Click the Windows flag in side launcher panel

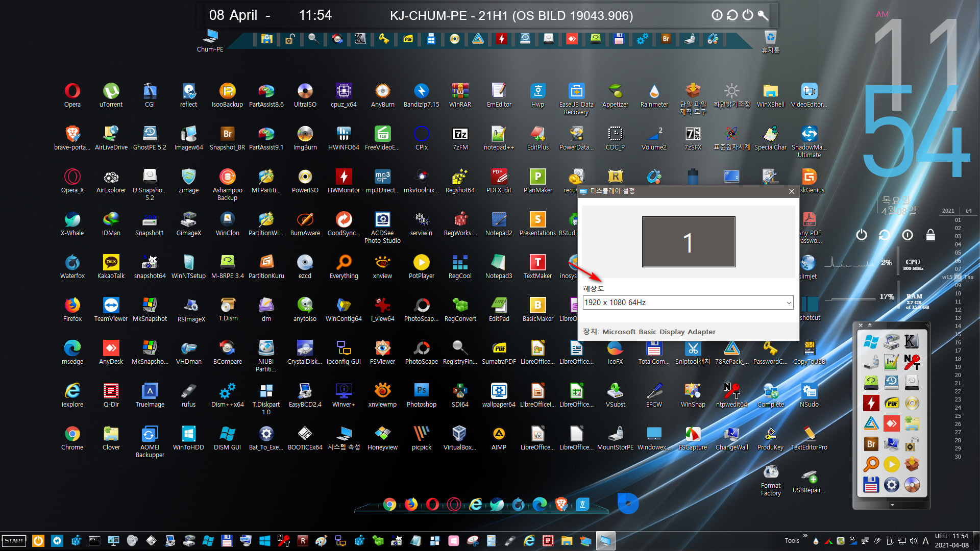click(x=871, y=341)
